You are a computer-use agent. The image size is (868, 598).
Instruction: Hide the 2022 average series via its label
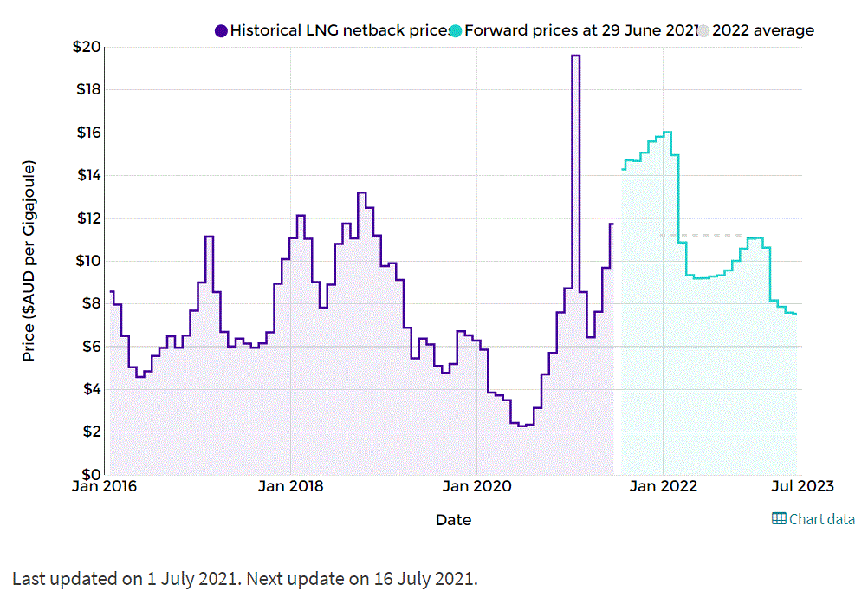tap(762, 31)
